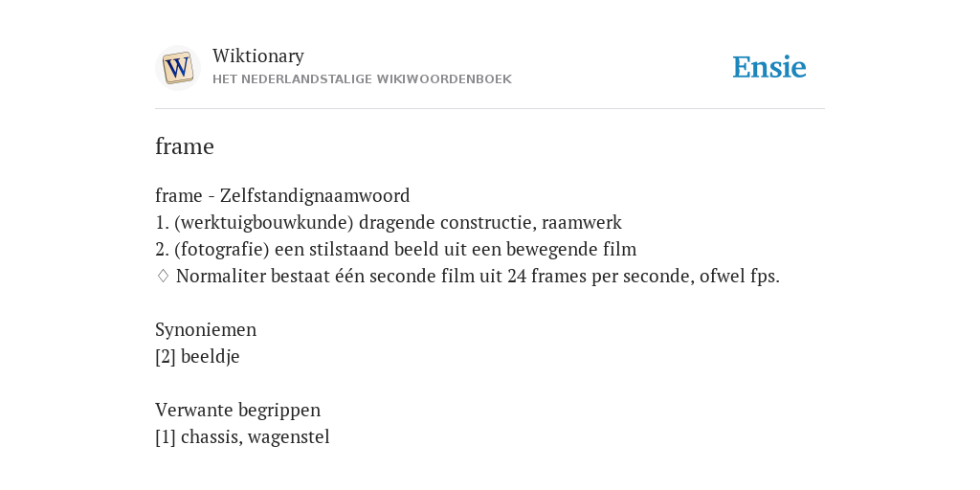Click definition 1 about dragende constructie
Viewport: 980px width, 490px height.
click(x=389, y=222)
